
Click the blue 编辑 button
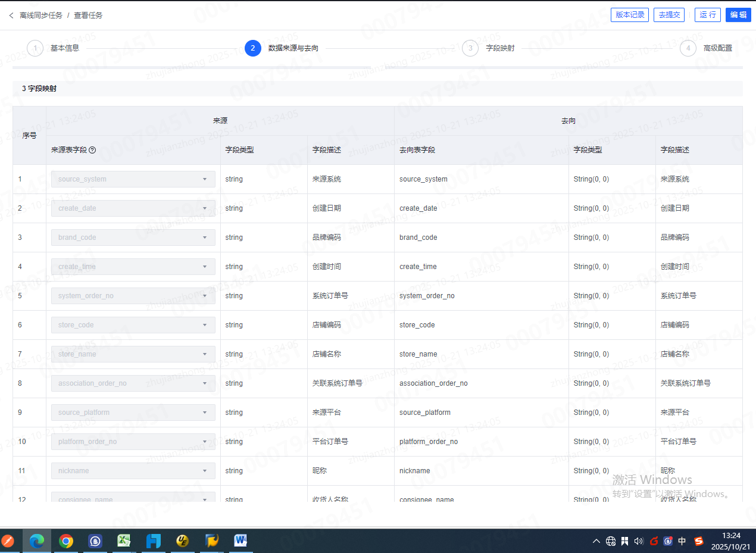click(x=738, y=15)
